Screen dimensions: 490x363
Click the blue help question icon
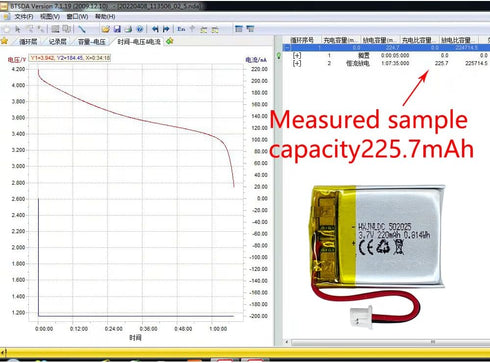click(x=140, y=29)
